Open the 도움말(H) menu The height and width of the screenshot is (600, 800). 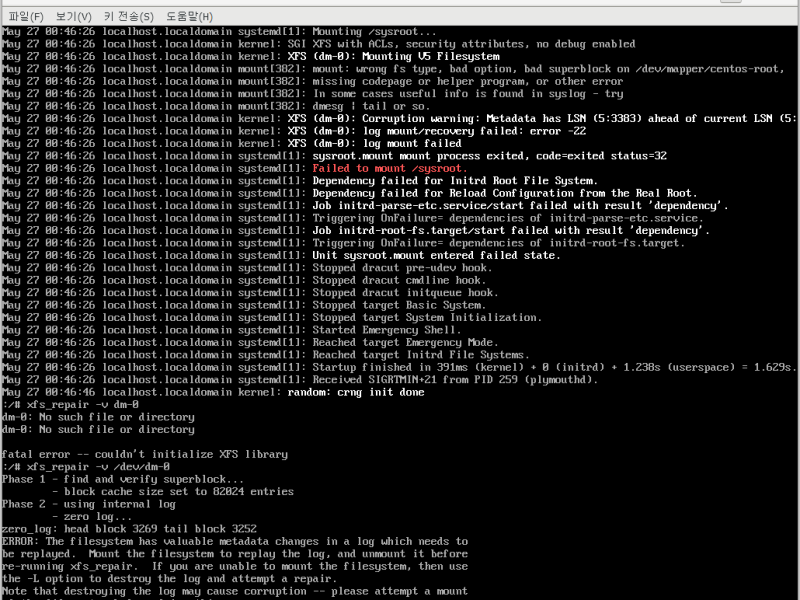pyautogui.click(x=189, y=16)
